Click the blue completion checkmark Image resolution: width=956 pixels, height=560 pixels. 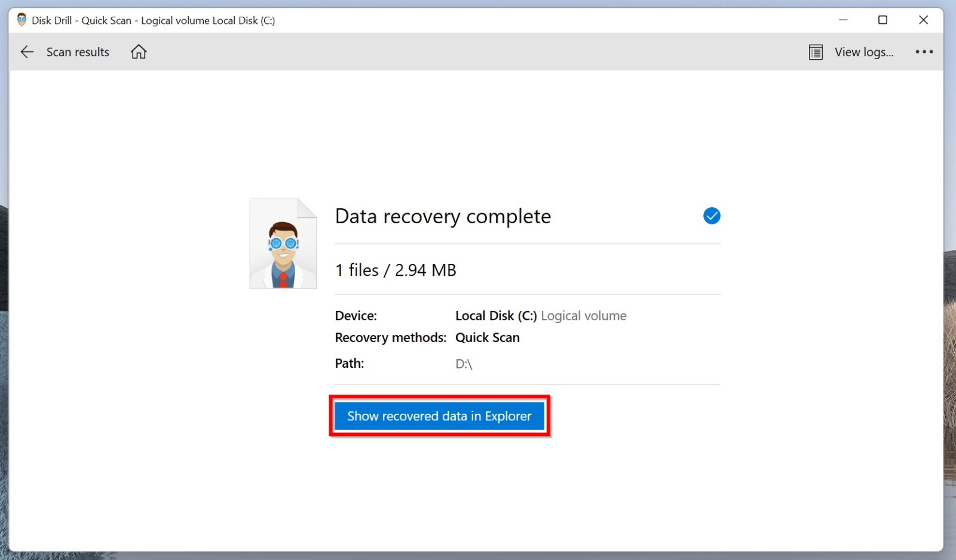click(711, 216)
